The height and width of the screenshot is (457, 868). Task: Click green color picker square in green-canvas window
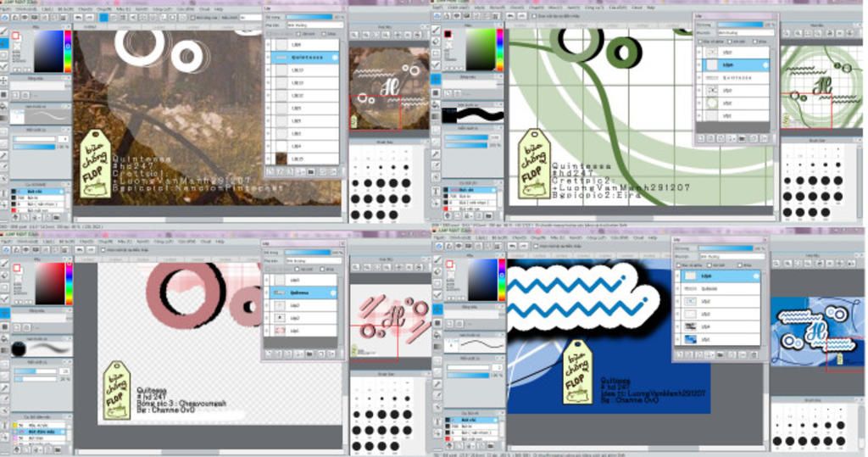(x=480, y=50)
